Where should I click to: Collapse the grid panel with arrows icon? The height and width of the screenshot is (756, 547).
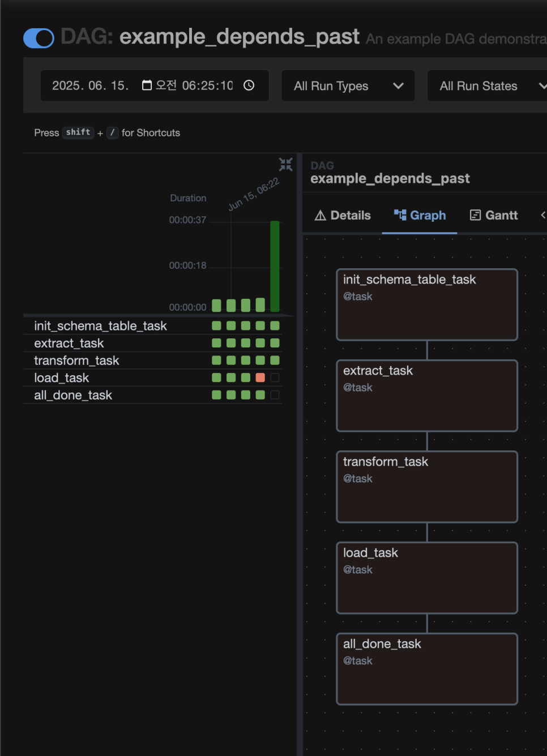286,165
